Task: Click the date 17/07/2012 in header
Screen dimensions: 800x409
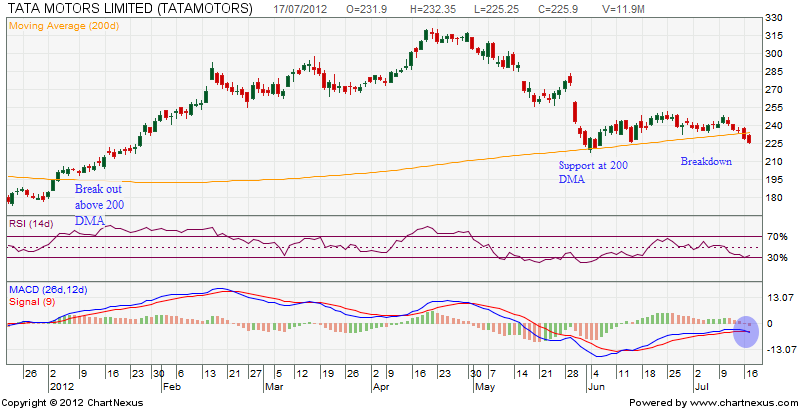Action: click(301, 9)
